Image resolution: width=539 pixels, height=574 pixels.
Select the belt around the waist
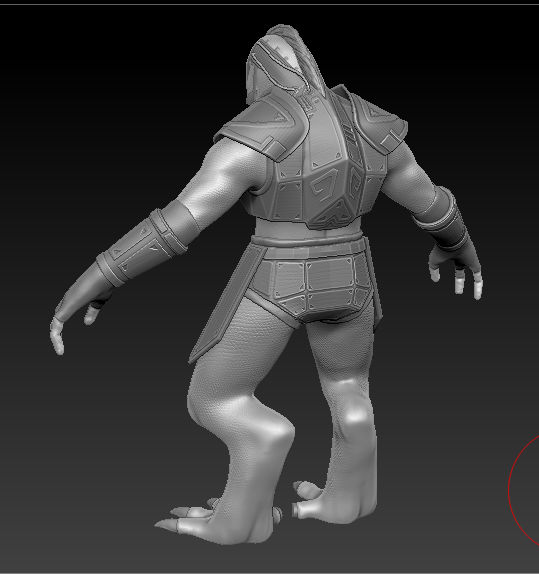click(x=308, y=242)
